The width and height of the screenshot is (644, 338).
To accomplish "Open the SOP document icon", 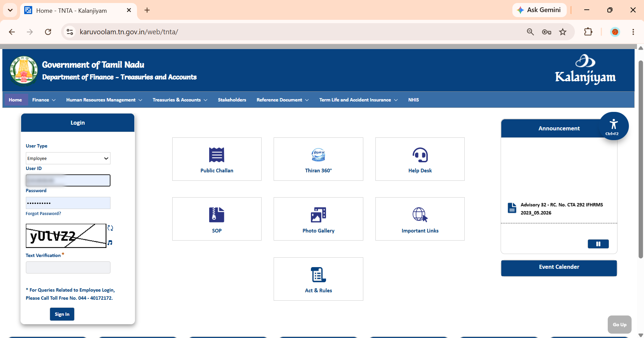I will click(x=217, y=215).
